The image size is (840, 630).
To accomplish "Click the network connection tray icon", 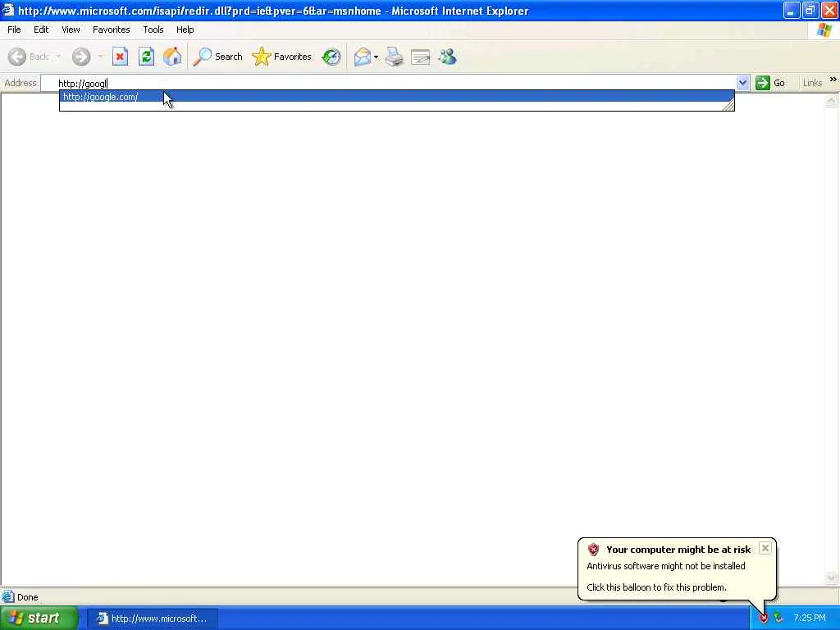I will pyautogui.click(x=778, y=619).
